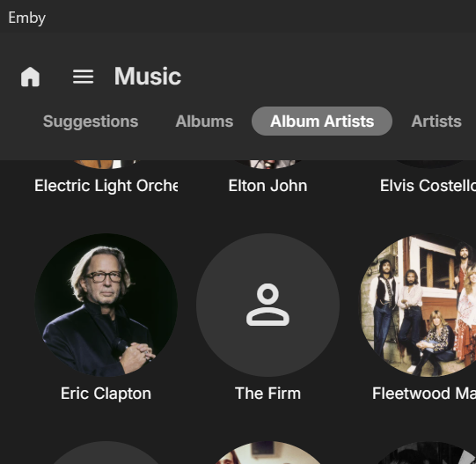Click the Music page title
This screenshot has height=464, width=476.
point(148,77)
